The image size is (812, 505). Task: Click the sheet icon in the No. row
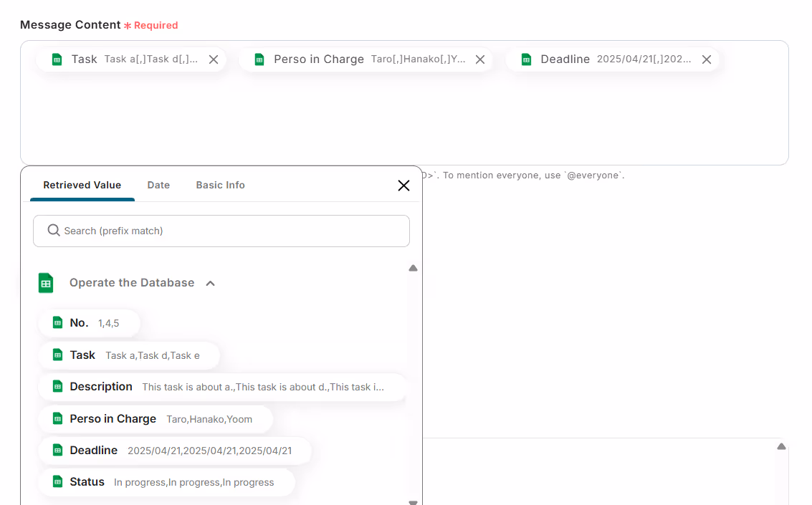[57, 323]
